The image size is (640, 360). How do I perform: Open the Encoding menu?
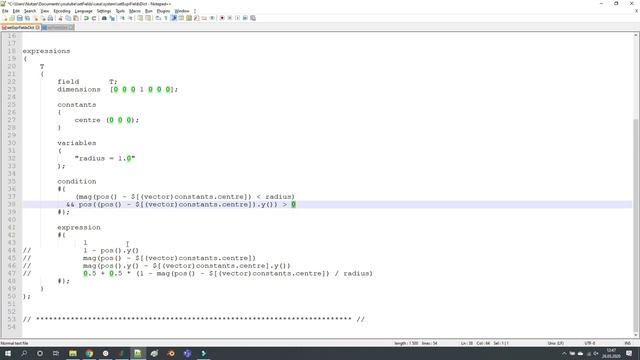pos(62,11)
